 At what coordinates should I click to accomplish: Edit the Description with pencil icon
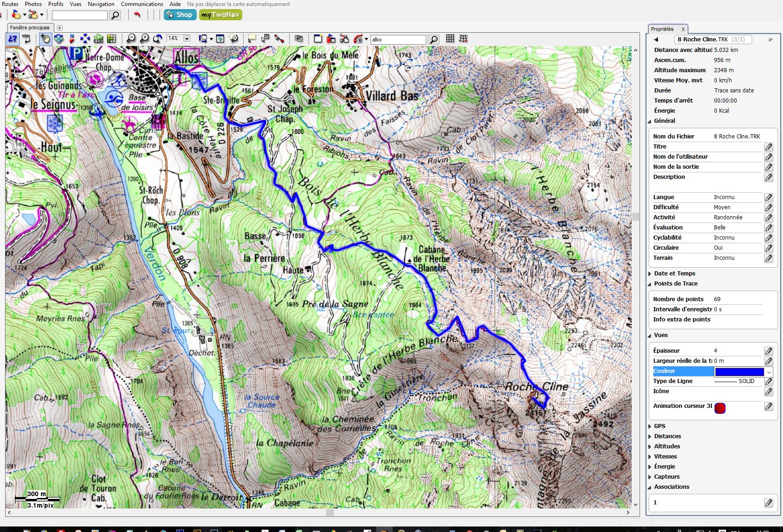click(x=768, y=177)
